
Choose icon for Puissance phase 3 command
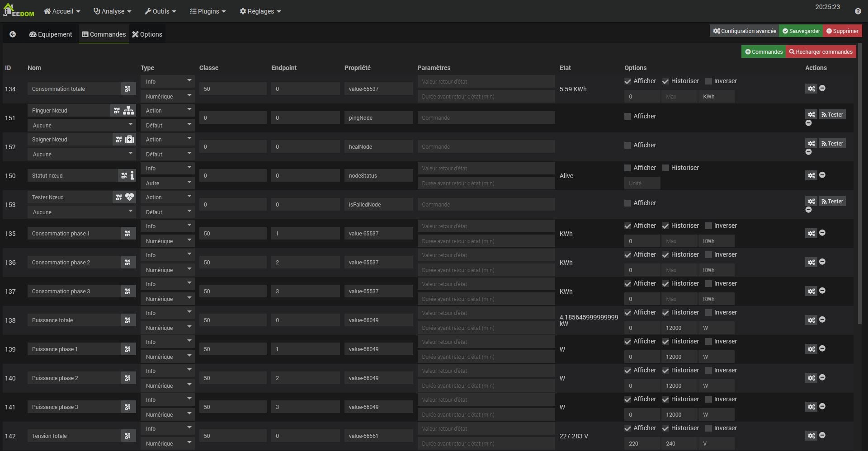(128, 407)
